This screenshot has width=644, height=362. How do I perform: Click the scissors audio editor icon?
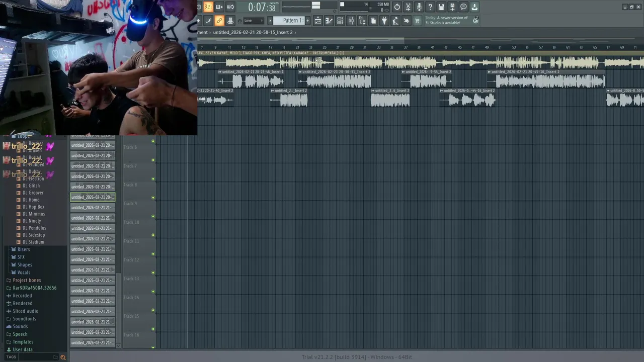[x=408, y=7]
